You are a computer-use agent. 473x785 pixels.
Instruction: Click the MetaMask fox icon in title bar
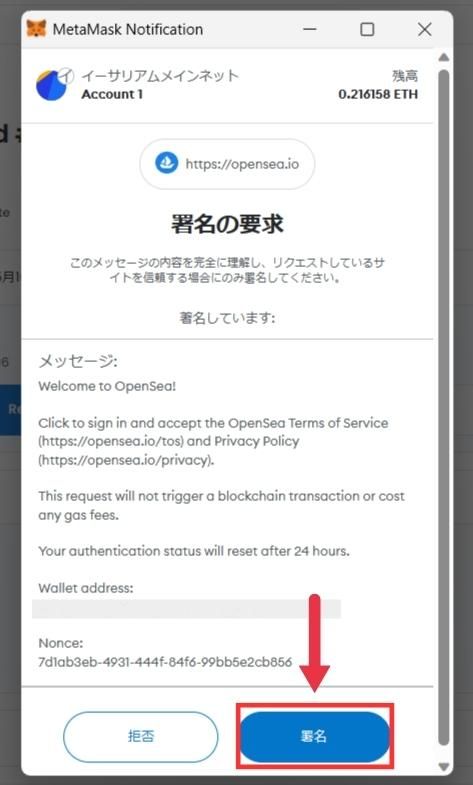36,29
